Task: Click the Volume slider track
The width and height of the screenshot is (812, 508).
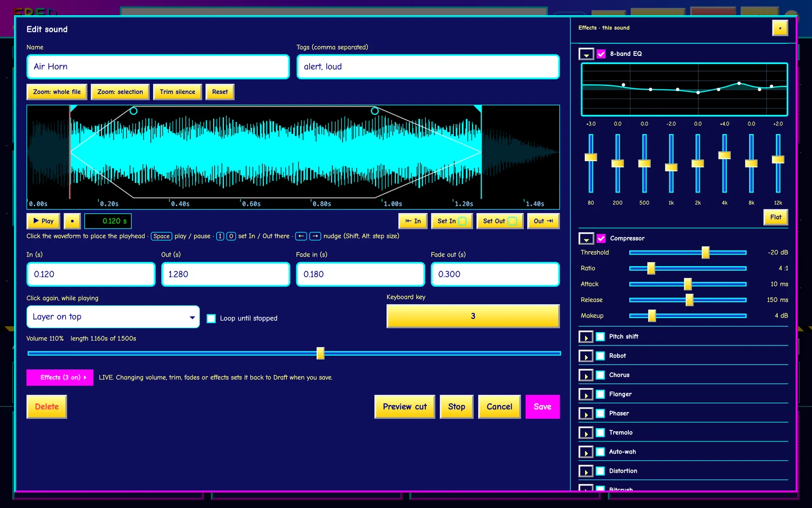Action: [294, 353]
